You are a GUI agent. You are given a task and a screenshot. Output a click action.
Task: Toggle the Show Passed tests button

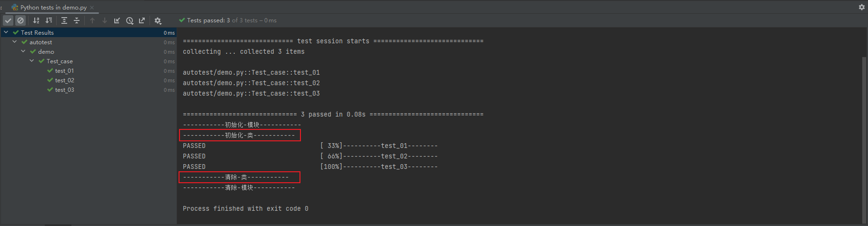(8, 20)
